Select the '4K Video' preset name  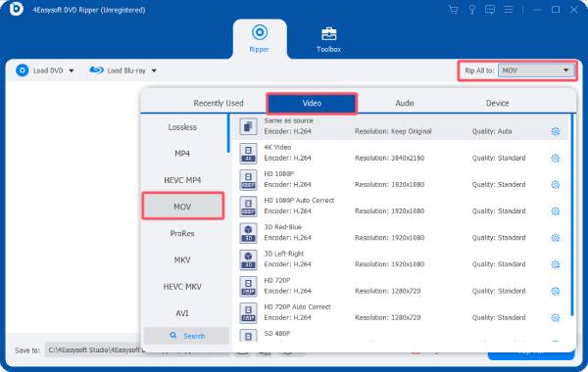[x=277, y=147]
